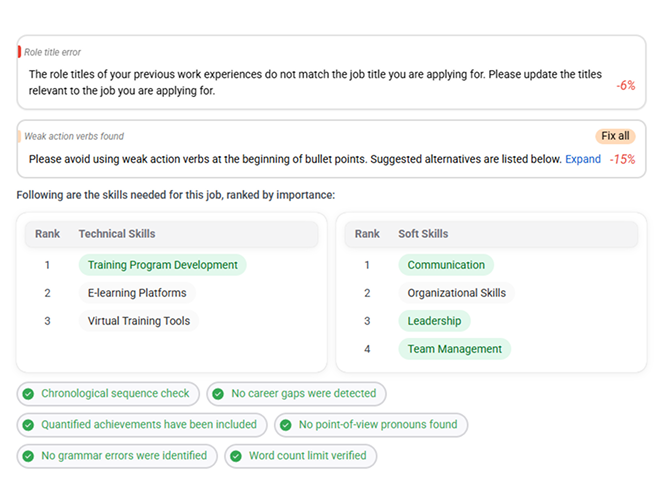
Task: Click the role title error description text
Action: pyautogui.click(x=315, y=83)
